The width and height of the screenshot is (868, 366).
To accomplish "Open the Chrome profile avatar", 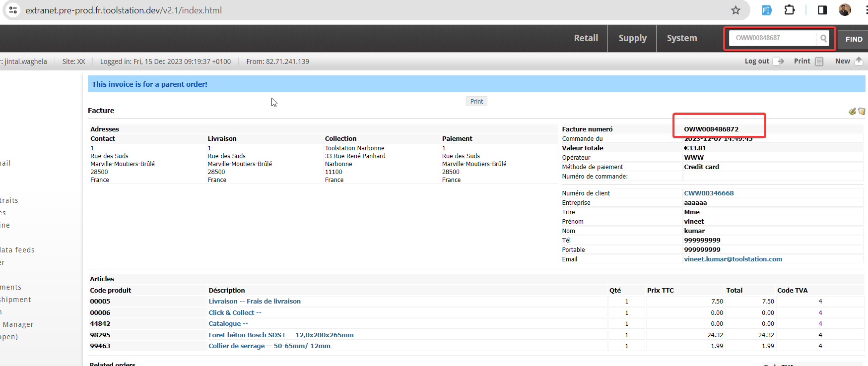I will pos(845,10).
